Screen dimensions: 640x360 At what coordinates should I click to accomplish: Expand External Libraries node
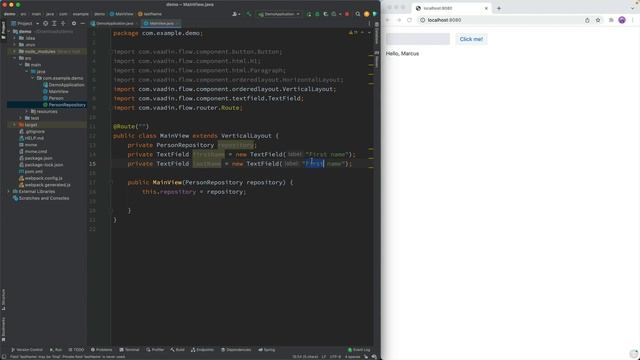coord(9,191)
